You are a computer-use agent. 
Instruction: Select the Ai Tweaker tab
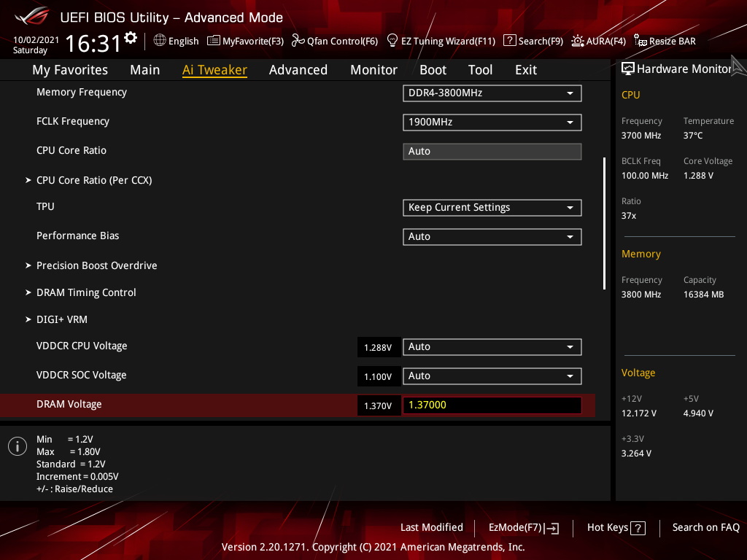[x=214, y=70]
